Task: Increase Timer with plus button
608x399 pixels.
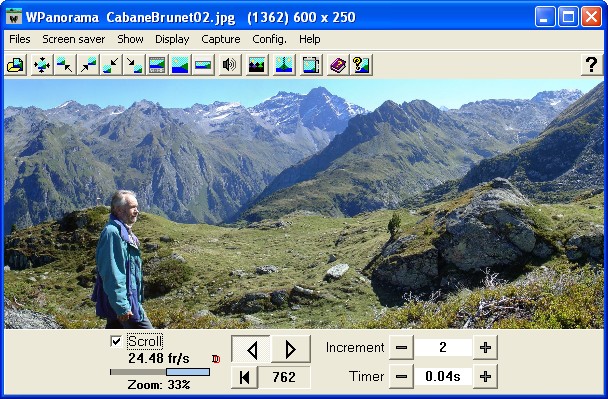Action: coord(485,376)
